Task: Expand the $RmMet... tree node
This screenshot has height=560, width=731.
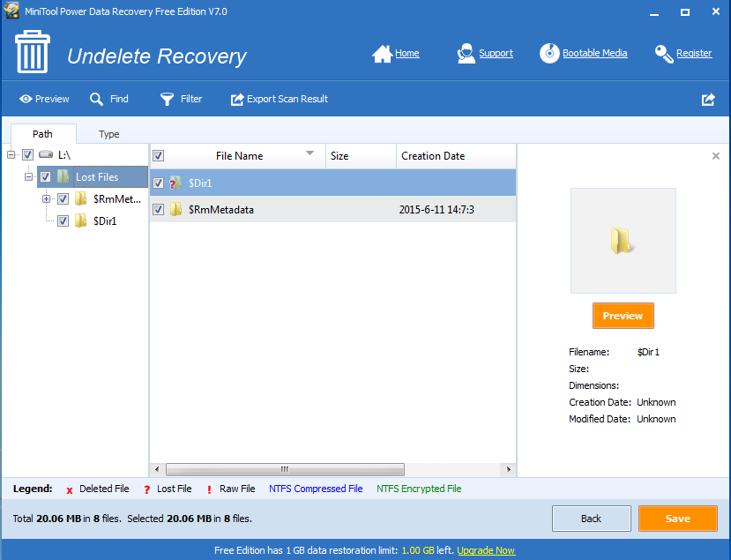Action: (x=46, y=198)
